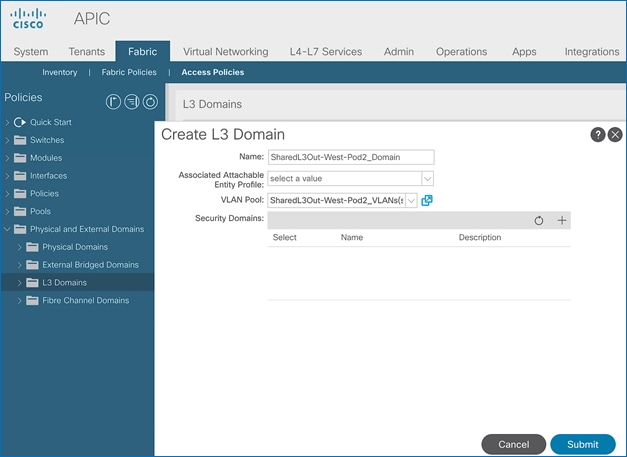Select External Bridged Domains item

[x=90, y=265]
